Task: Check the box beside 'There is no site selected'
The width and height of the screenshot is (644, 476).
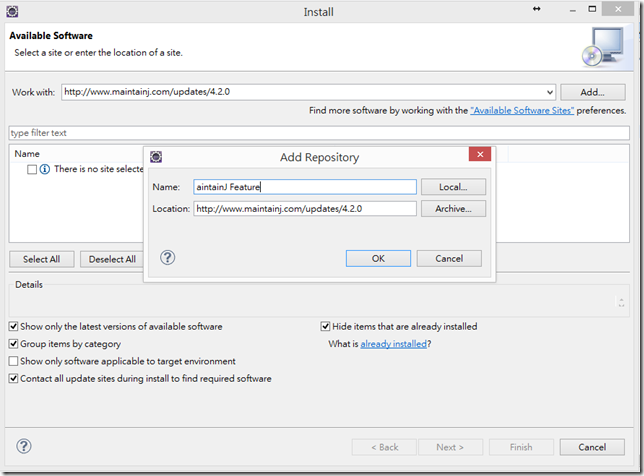Action: 32,169
